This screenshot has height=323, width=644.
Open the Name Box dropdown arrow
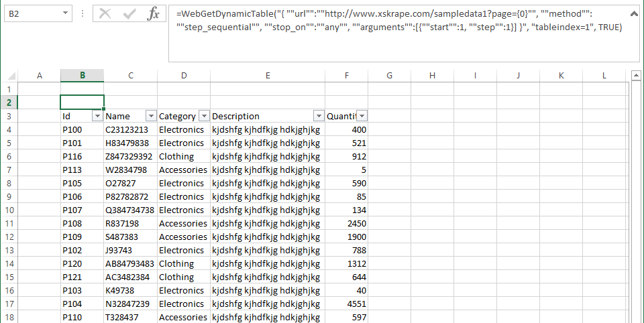[x=65, y=13]
